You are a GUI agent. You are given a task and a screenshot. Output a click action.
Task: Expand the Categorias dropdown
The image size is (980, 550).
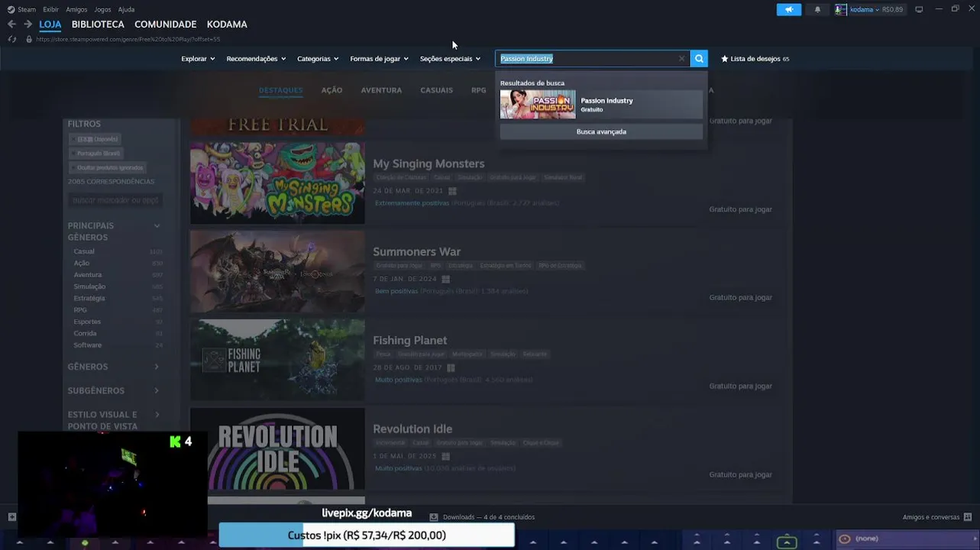tap(318, 59)
